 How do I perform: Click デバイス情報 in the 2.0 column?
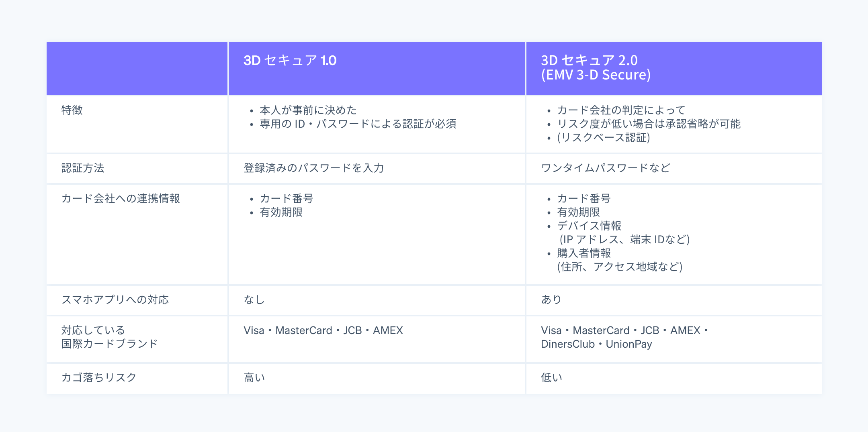[589, 226]
